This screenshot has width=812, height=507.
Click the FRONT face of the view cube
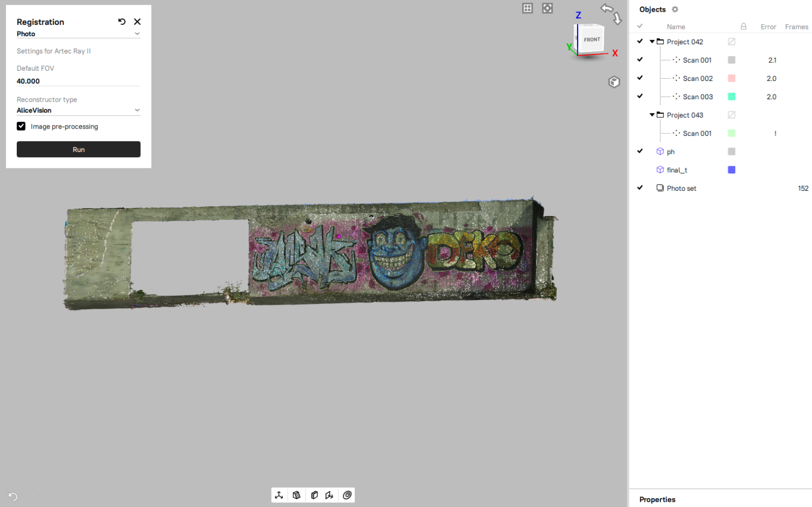(x=592, y=39)
